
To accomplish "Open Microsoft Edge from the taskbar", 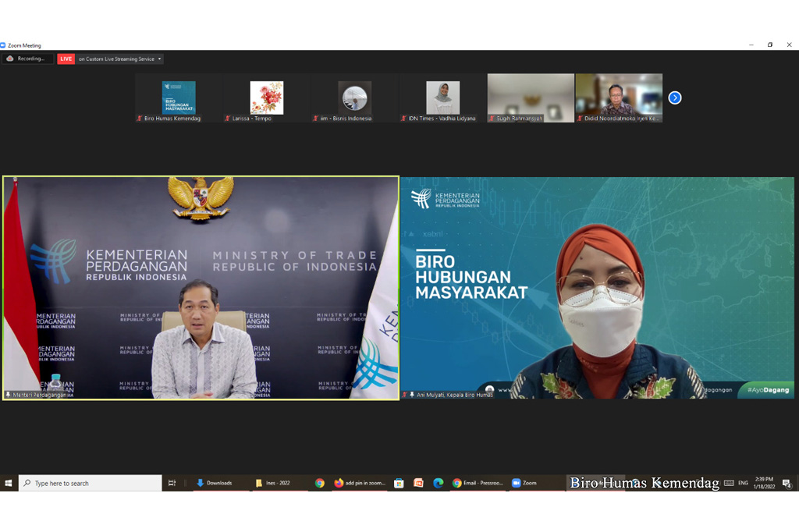I will pyautogui.click(x=438, y=483).
